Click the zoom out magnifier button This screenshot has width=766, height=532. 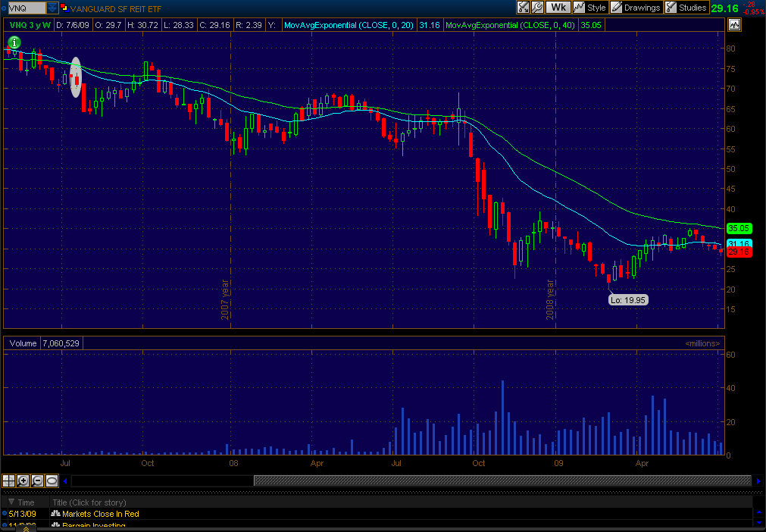tap(38, 480)
